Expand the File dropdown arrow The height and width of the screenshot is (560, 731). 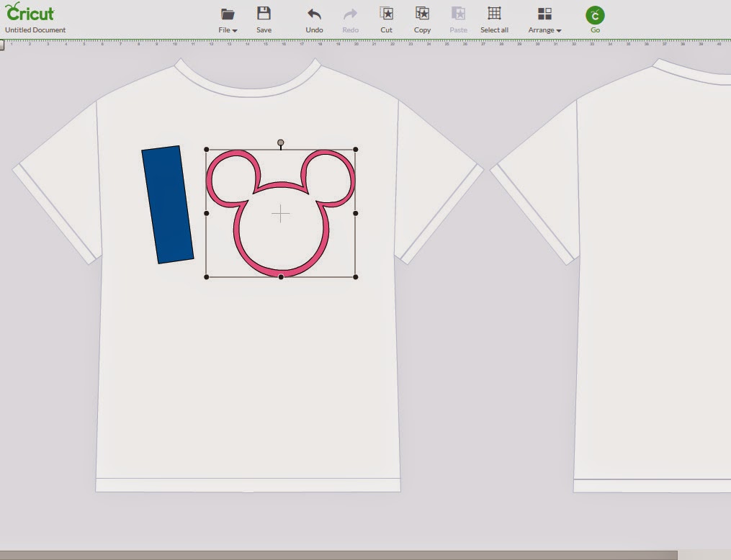pos(235,31)
